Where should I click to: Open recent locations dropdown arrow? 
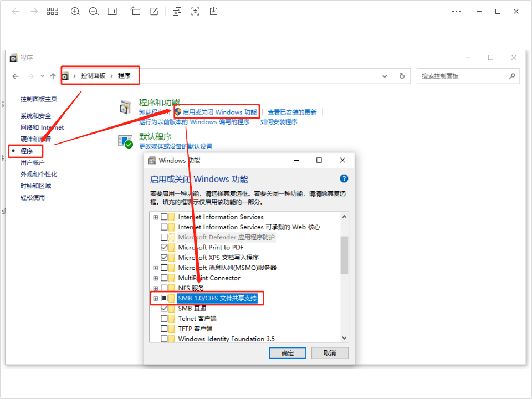[43, 76]
